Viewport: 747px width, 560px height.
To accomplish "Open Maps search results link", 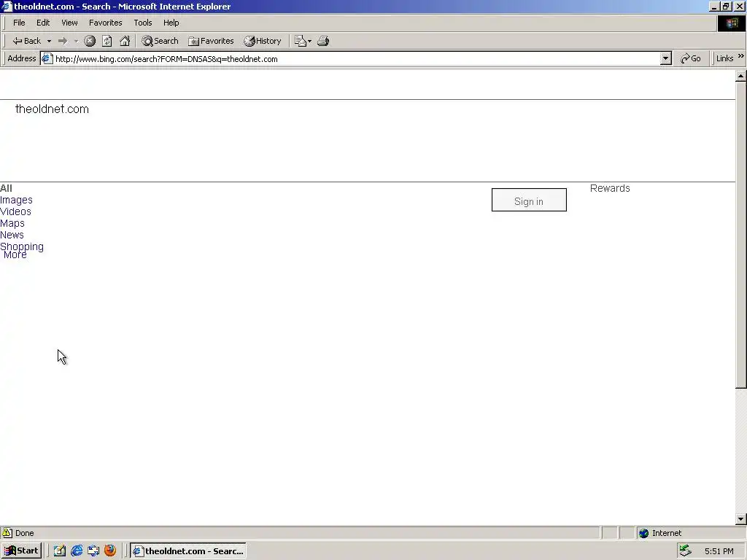I will (x=12, y=223).
